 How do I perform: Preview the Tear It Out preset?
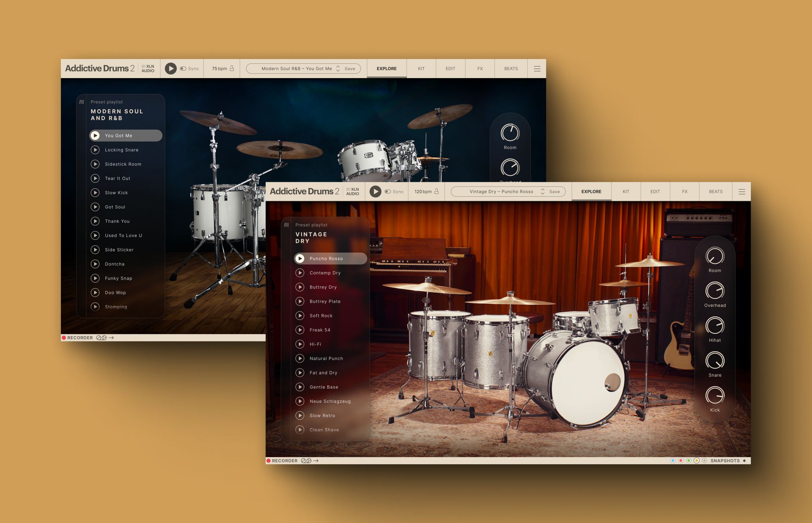click(95, 178)
